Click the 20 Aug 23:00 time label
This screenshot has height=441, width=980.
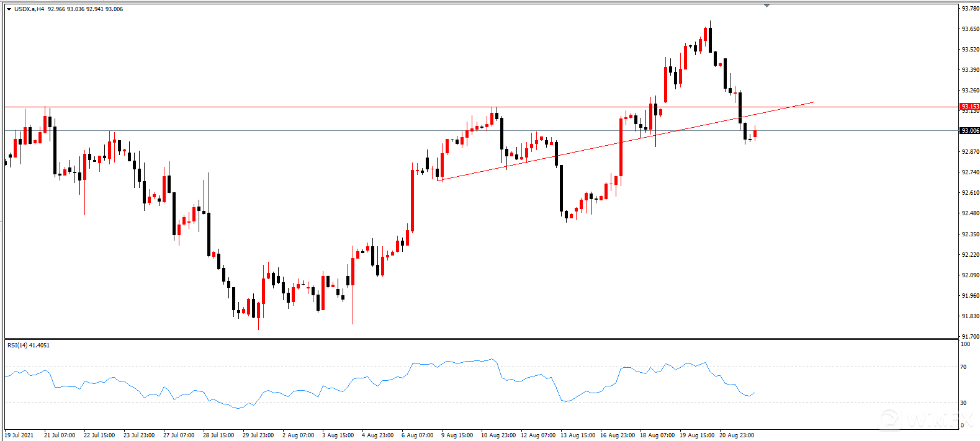[737, 435]
